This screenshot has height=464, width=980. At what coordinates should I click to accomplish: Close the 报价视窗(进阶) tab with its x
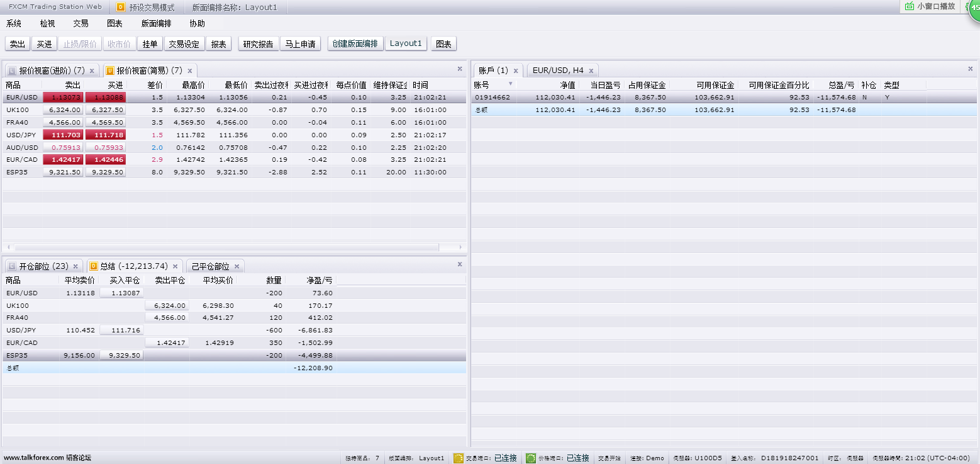click(92, 71)
